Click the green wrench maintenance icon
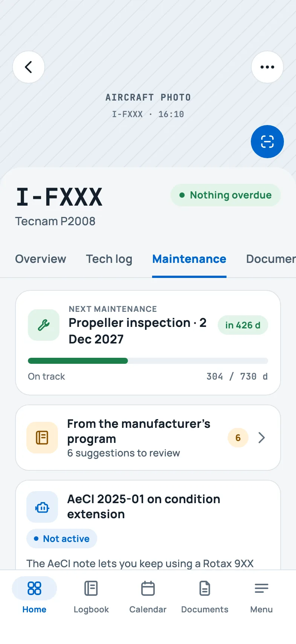296x644 pixels. pos(44,325)
